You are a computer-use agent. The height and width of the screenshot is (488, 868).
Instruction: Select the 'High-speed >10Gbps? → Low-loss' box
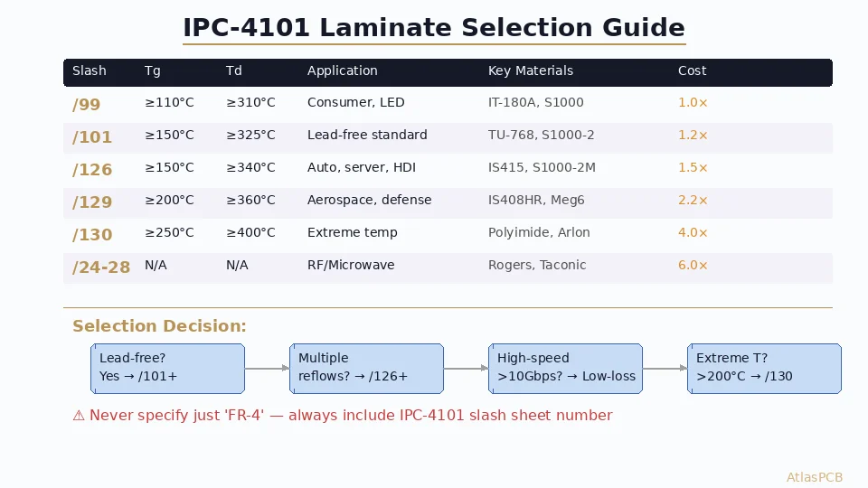click(565, 369)
